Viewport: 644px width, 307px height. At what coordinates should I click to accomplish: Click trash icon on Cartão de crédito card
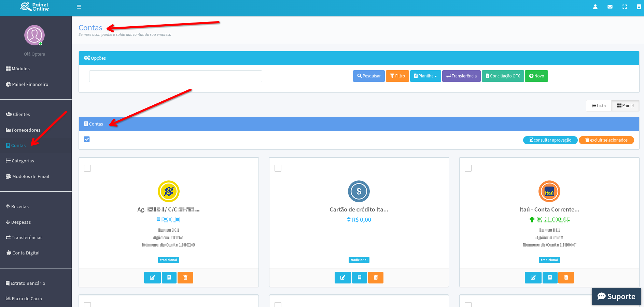[x=376, y=278]
